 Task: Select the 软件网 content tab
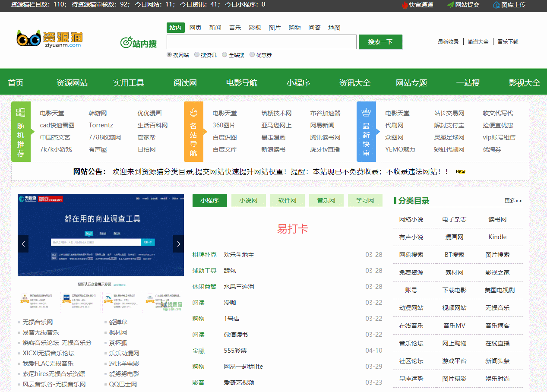coord(288,200)
